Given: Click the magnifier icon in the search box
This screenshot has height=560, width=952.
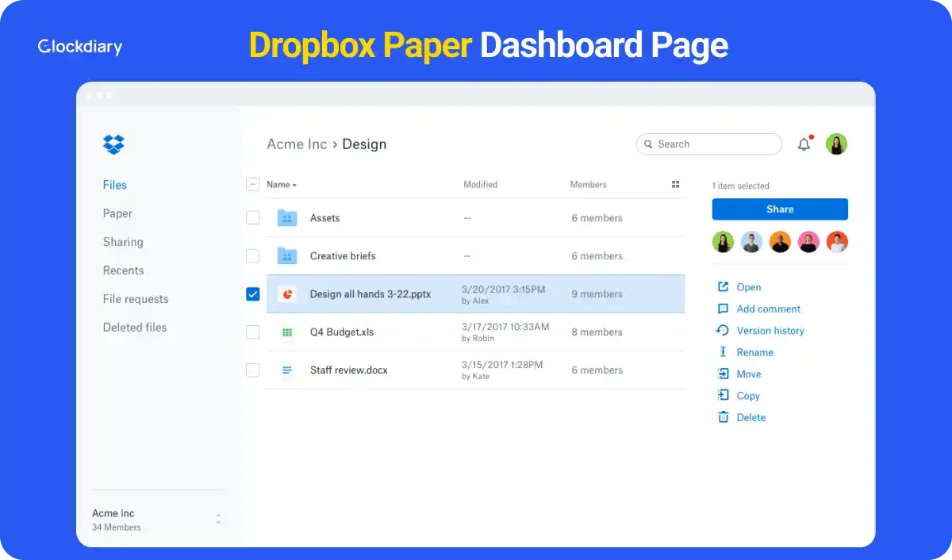Looking at the screenshot, I should [x=649, y=144].
